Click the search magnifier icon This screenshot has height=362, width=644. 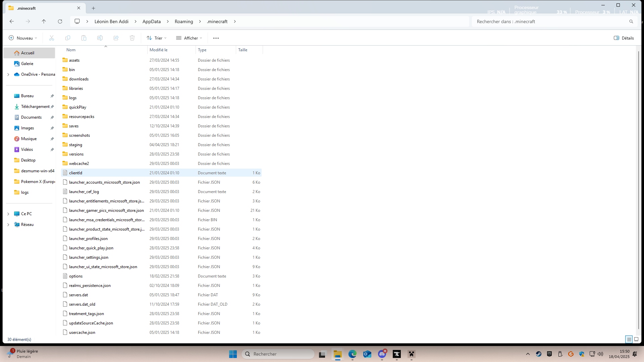tap(631, 21)
